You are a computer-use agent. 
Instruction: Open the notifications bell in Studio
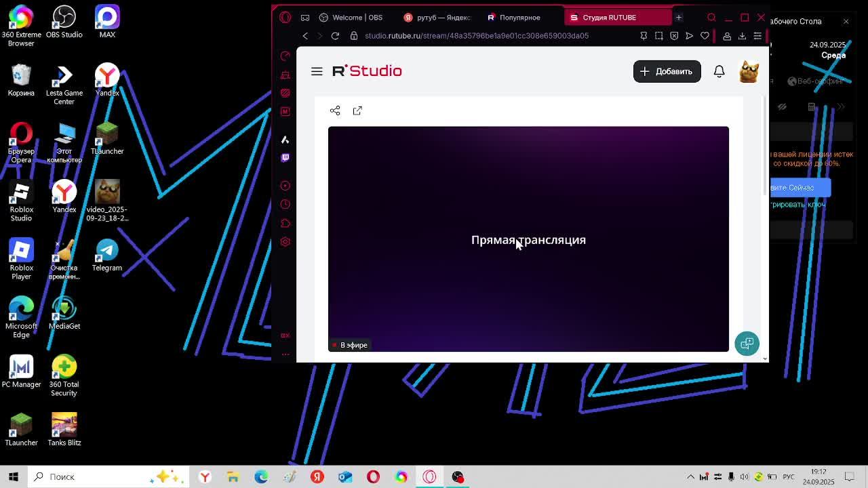point(719,71)
